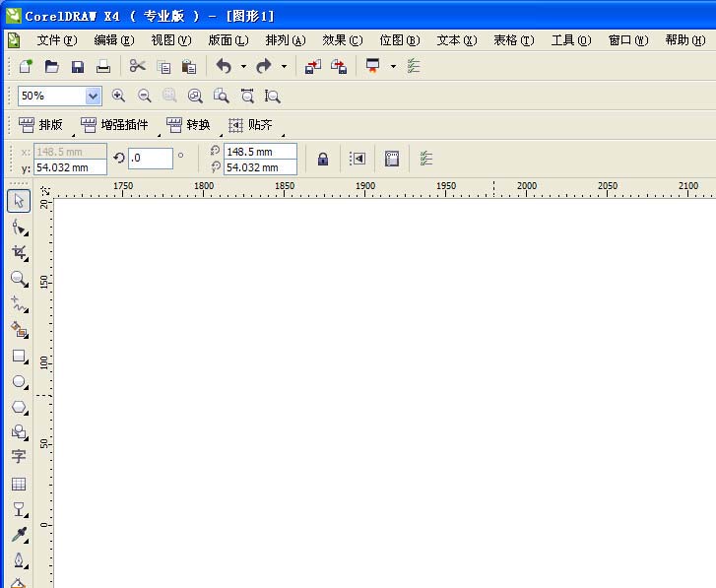This screenshot has height=588, width=716.
Task: Expand the undo history arrow
Action: (x=243, y=67)
